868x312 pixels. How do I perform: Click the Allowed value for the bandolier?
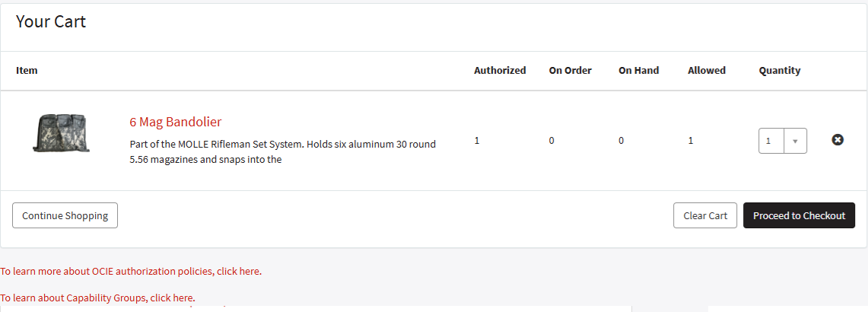tap(691, 140)
